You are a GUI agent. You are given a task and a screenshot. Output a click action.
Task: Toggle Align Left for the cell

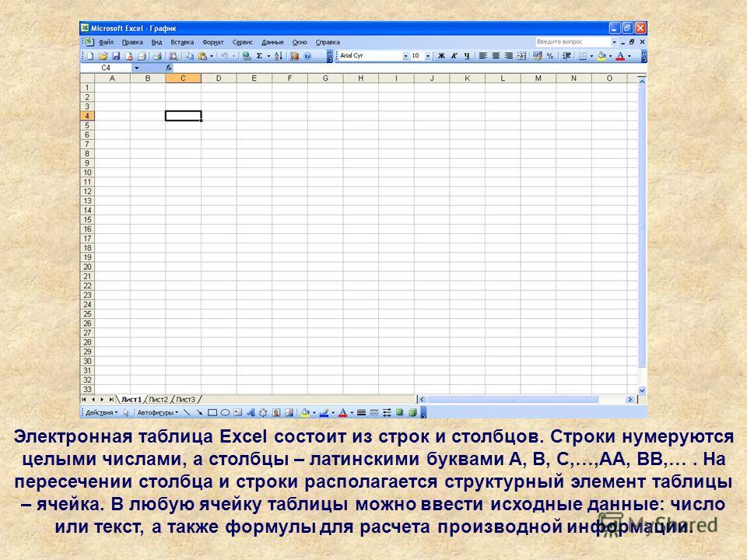482,56
